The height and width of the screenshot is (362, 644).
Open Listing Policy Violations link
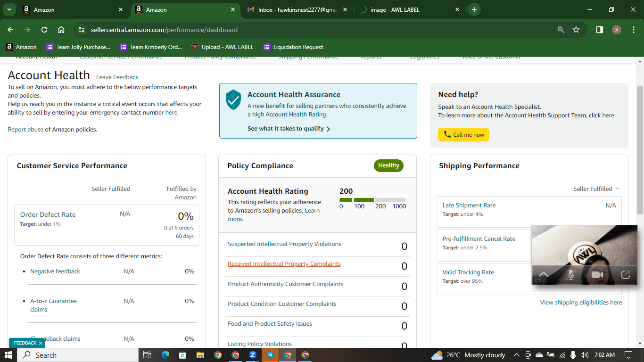260,344
